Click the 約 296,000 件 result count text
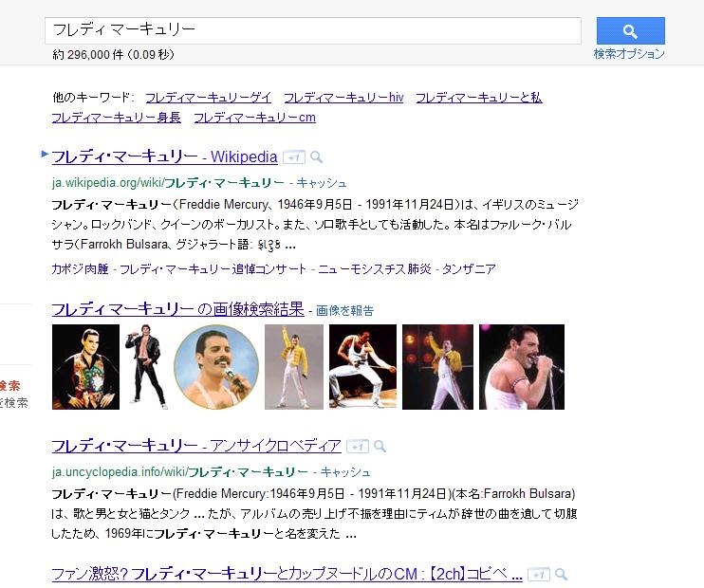This screenshot has height=588, width=704. [113, 55]
